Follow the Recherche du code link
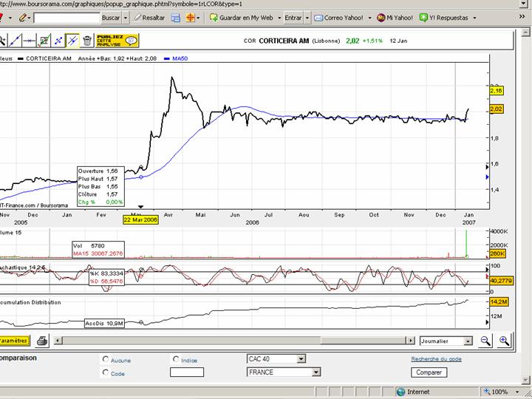This screenshot has height=399, width=532. (x=436, y=359)
